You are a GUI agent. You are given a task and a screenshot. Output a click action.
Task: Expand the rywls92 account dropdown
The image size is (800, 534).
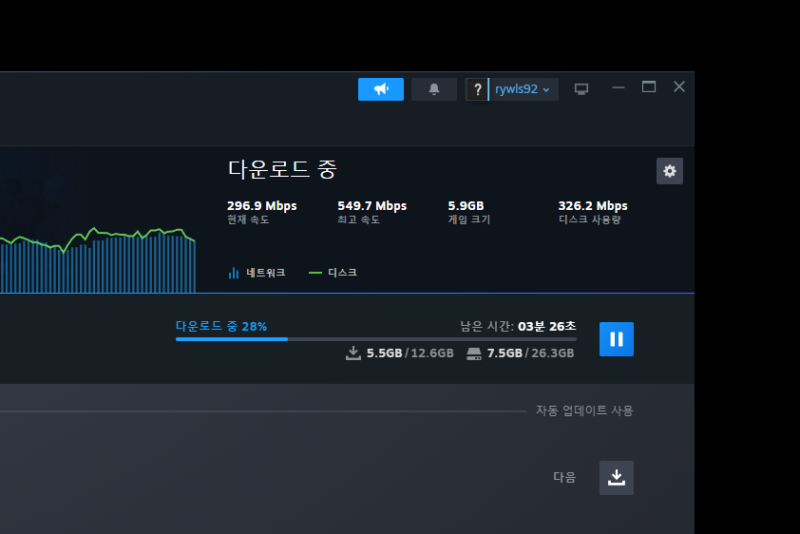pos(523,89)
